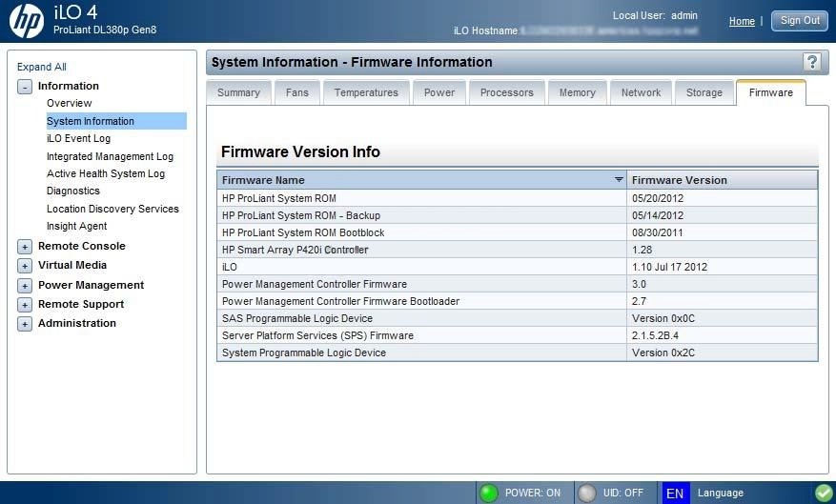Go to the Storage tab
836x504 pixels.
(x=704, y=92)
